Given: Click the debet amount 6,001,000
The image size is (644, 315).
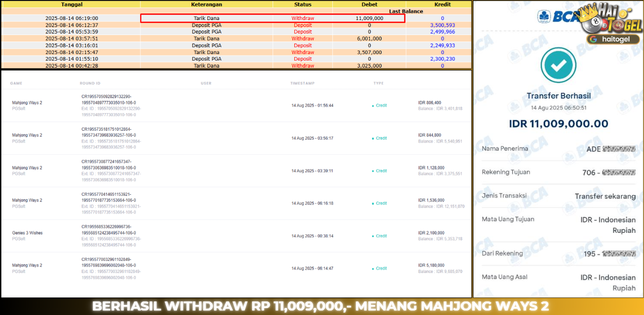Looking at the screenshot, I should [x=369, y=39].
